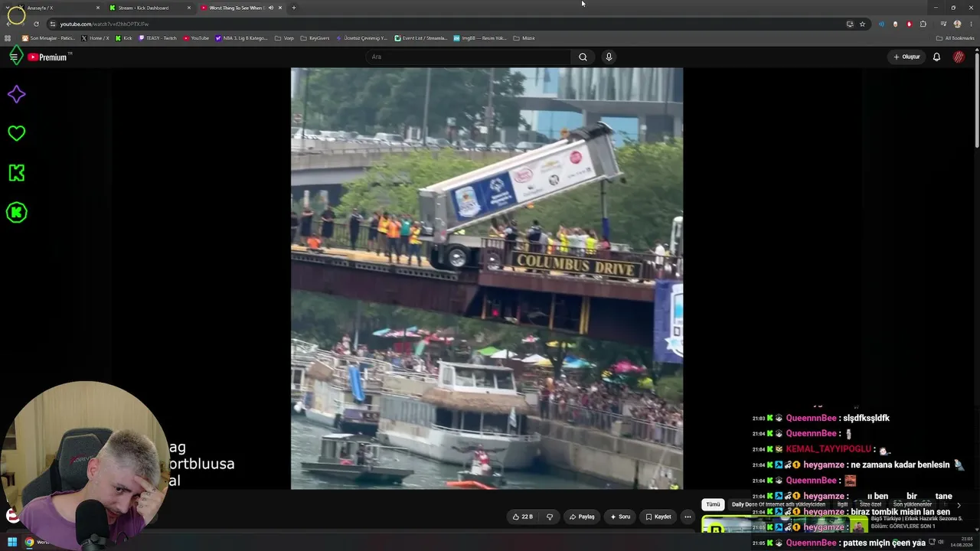
Task: Open the Big5 Türkiye recommended video thumbnail
Action: 786,524
